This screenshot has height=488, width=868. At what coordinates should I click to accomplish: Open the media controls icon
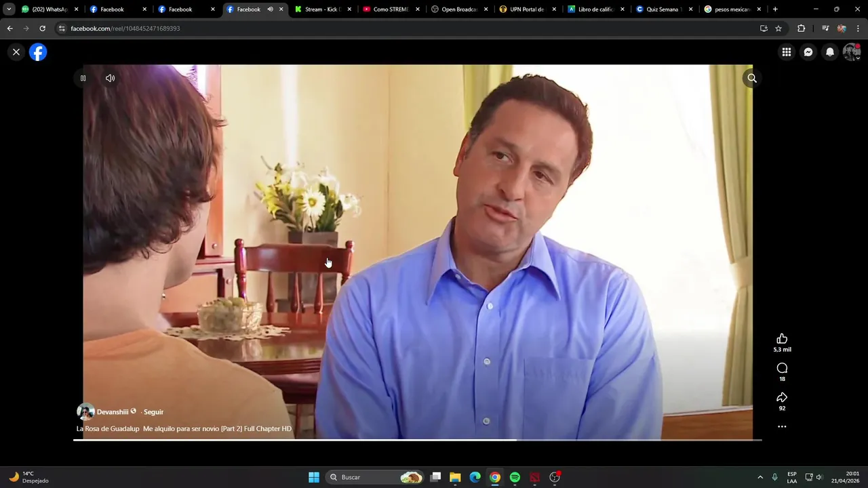click(825, 28)
